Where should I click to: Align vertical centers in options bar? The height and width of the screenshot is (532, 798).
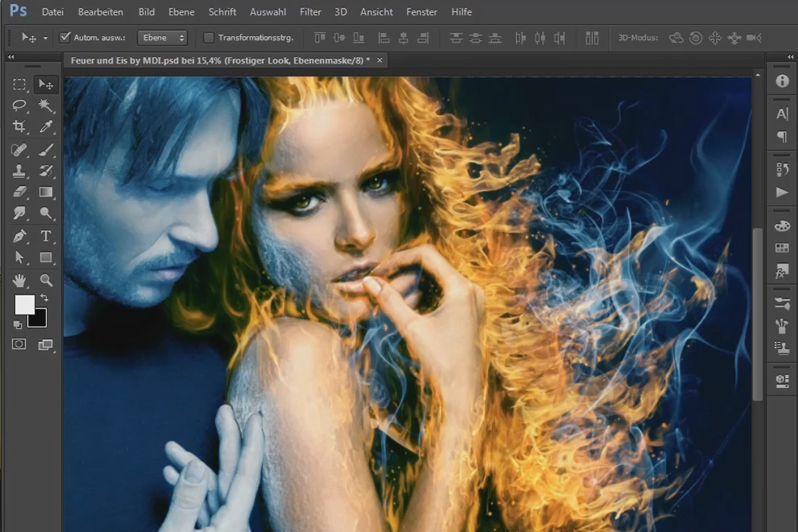coord(339,38)
